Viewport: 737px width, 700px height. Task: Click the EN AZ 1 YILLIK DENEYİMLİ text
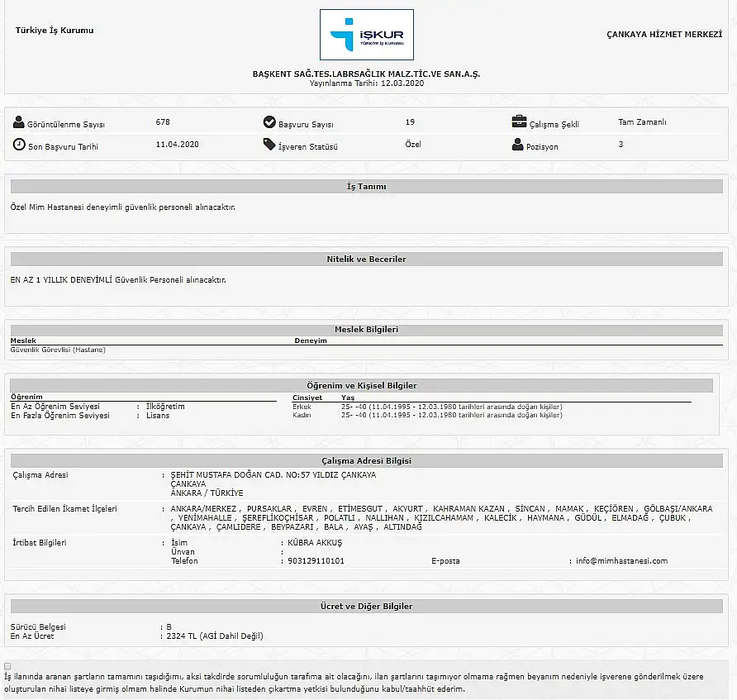(x=118, y=279)
